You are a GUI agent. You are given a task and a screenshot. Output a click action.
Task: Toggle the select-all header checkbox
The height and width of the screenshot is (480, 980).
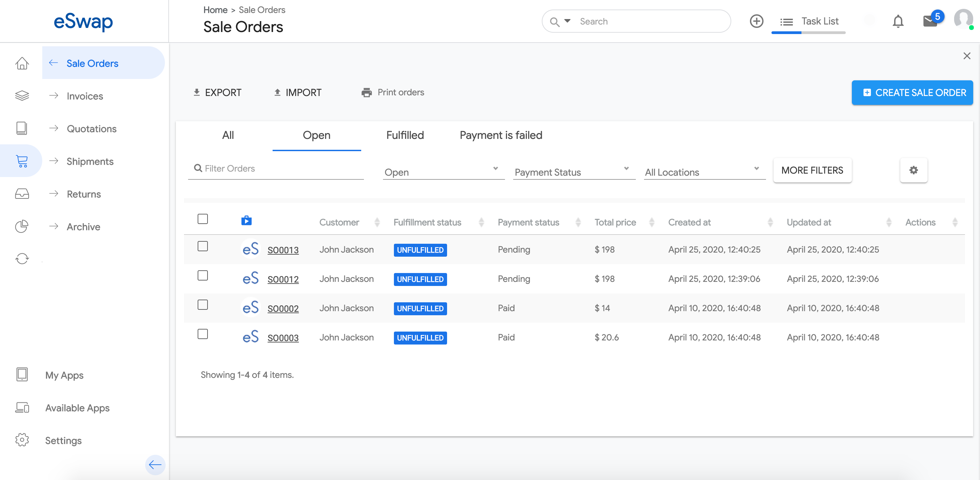(203, 219)
